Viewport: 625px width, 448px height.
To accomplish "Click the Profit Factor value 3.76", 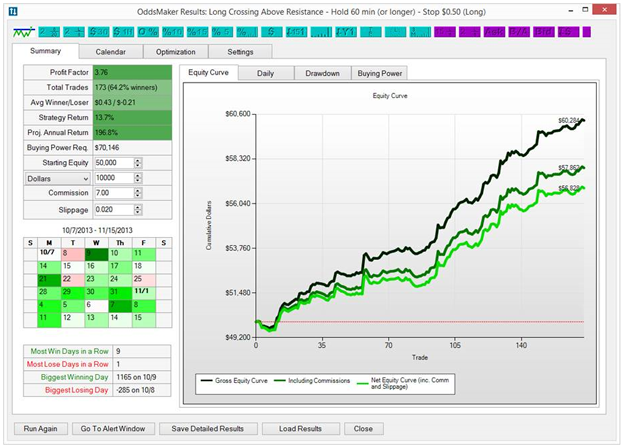I will (132, 73).
